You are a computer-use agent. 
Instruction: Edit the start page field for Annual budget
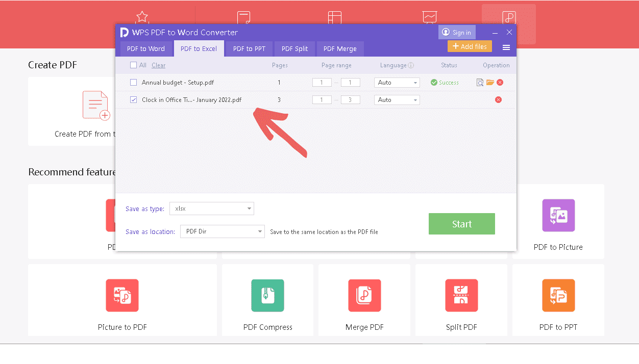(x=322, y=83)
